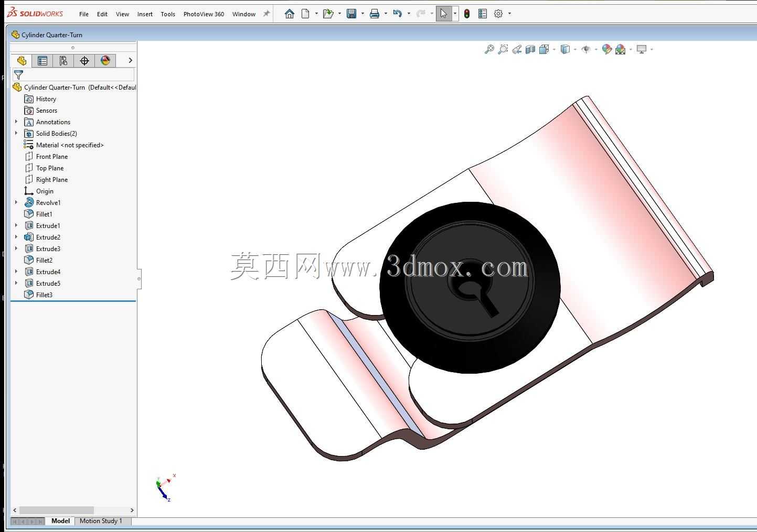Image resolution: width=757 pixels, height=532 pixels.
Task: Switch to FeatureManager Design Tree tab
Action: (22, 61)
